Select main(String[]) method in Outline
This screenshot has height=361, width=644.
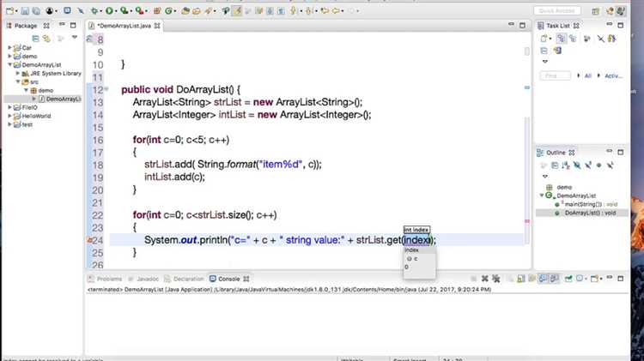591,204
